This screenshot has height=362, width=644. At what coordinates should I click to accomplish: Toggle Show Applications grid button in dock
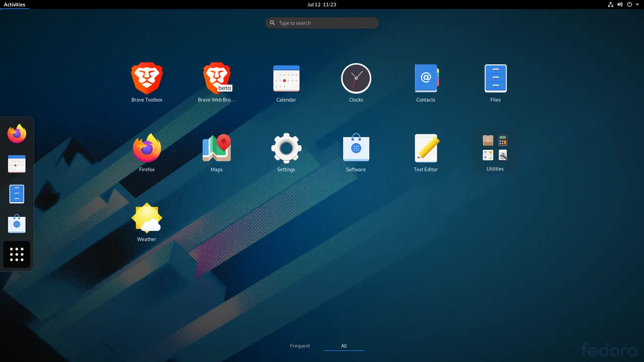(17, 254)
